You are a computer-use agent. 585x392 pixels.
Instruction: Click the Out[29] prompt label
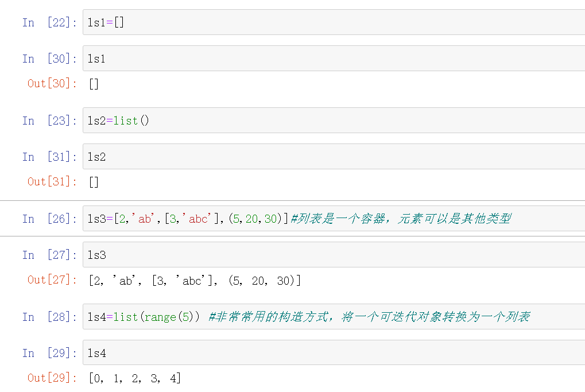[x=52, y=378]
